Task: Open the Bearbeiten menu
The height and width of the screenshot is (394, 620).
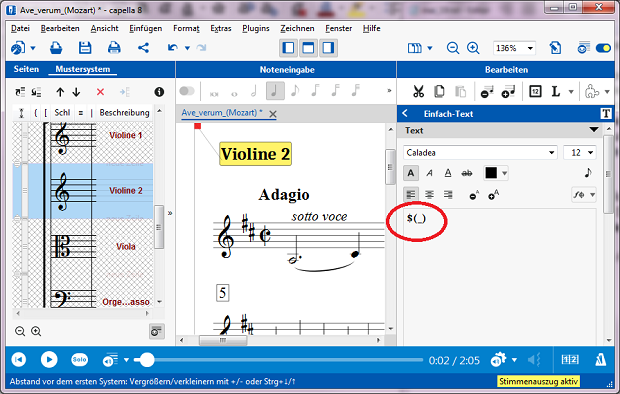Action: [60, 28]
